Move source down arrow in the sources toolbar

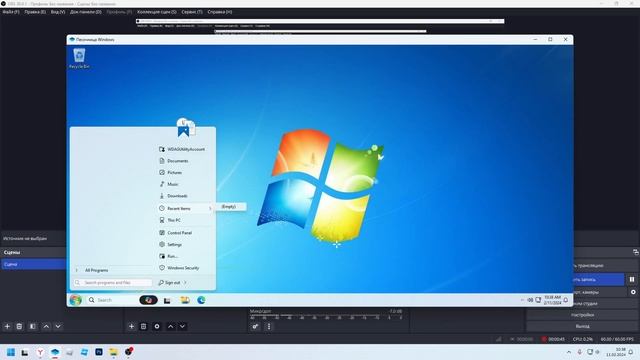pyautogui.click(x=182, y=327)
